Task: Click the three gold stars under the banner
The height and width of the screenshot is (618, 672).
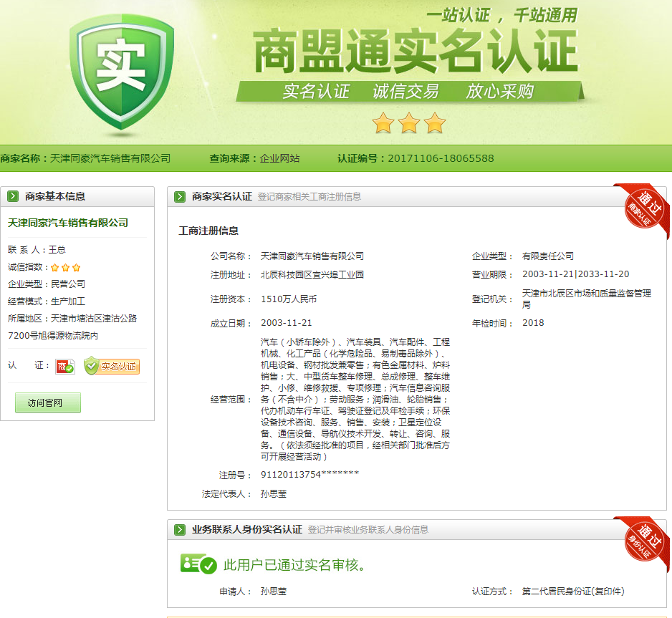Action: click(409, 123)
